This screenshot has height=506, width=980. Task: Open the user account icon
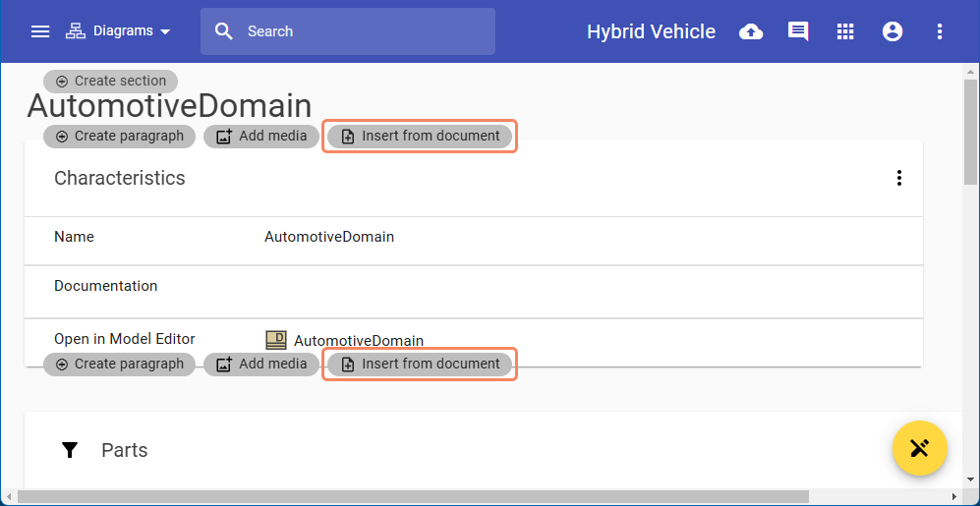click(x=893, y=31)
